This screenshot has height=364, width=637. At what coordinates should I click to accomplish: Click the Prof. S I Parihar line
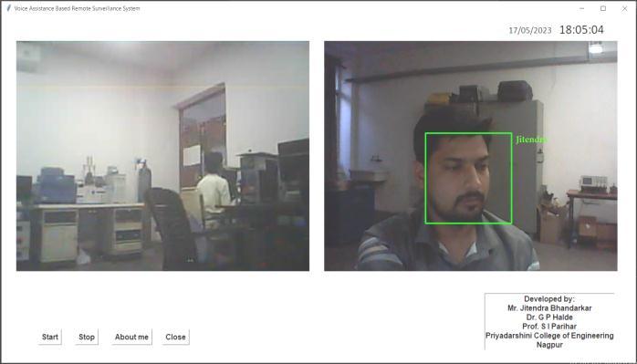[x=549, y=327]
